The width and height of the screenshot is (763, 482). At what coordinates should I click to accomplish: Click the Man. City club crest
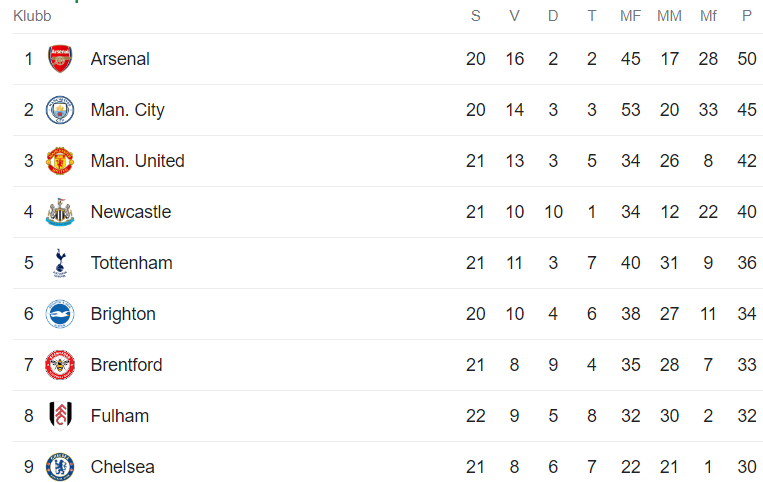tap(60, 110)
